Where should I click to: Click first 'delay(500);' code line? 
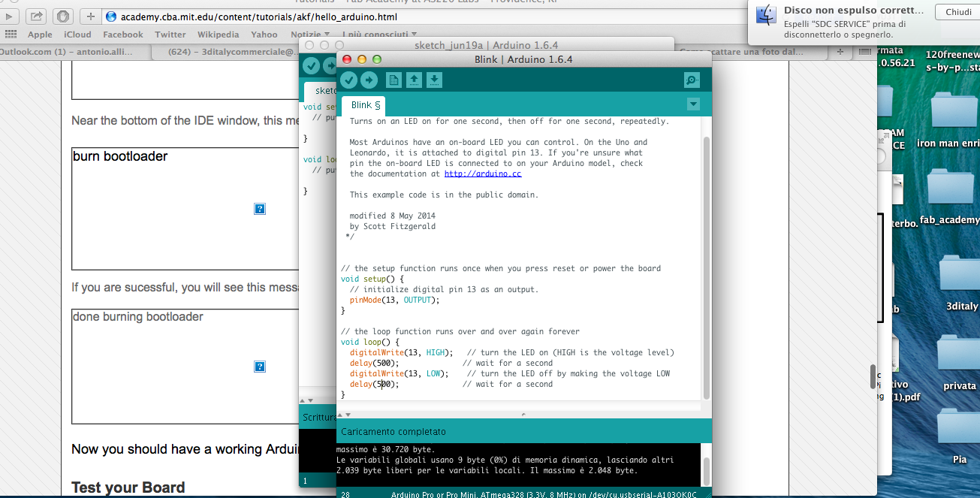pyautogui.click(x=374, y=363)
